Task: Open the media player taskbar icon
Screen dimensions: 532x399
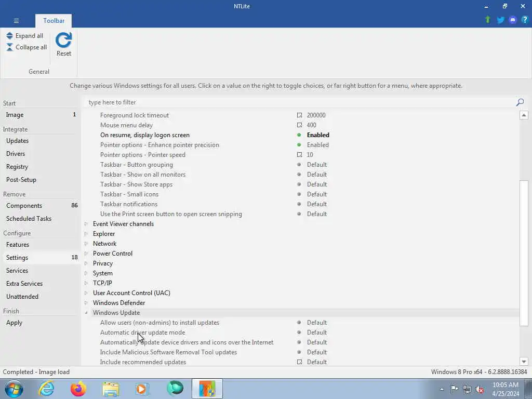Action: 142,389
